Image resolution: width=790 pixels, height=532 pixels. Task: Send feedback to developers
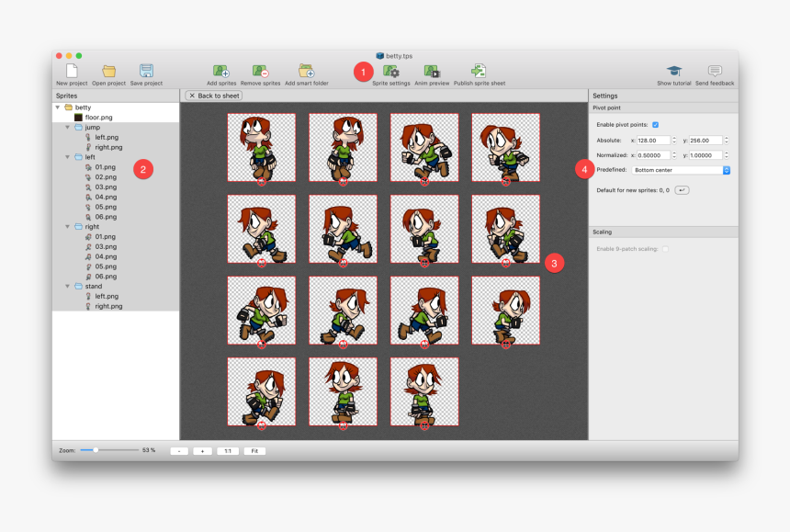click(x=715, y=71)
